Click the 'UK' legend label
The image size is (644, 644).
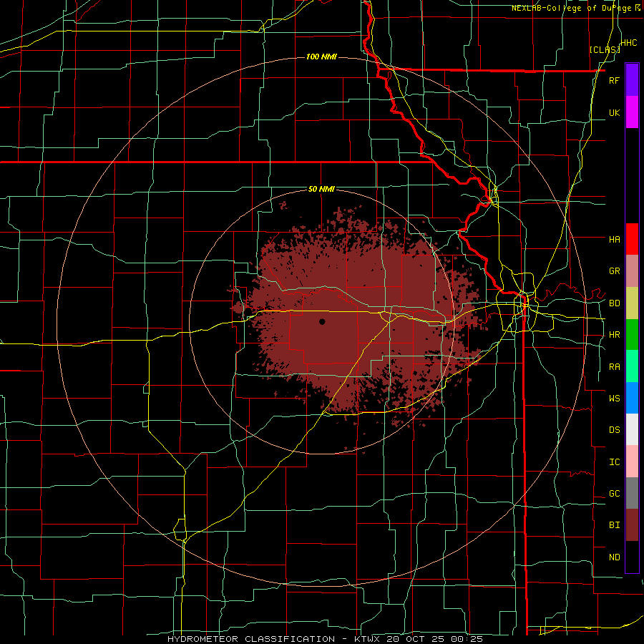coord(614,112)
